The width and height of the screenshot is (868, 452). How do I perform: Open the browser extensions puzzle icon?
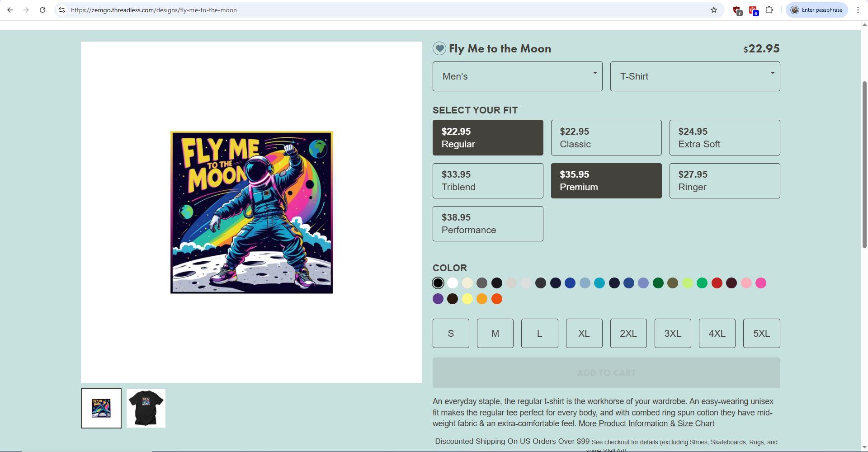pyautogui.click(x=769, y=10)
